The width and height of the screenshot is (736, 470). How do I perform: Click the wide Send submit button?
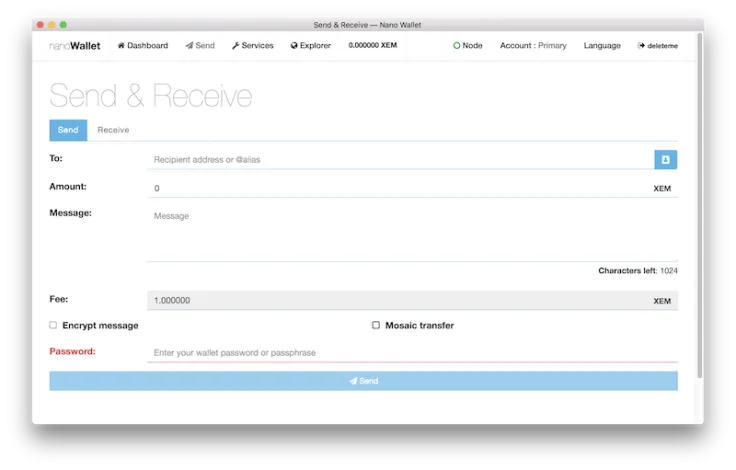pyautogui.click(x=363, y=381)
